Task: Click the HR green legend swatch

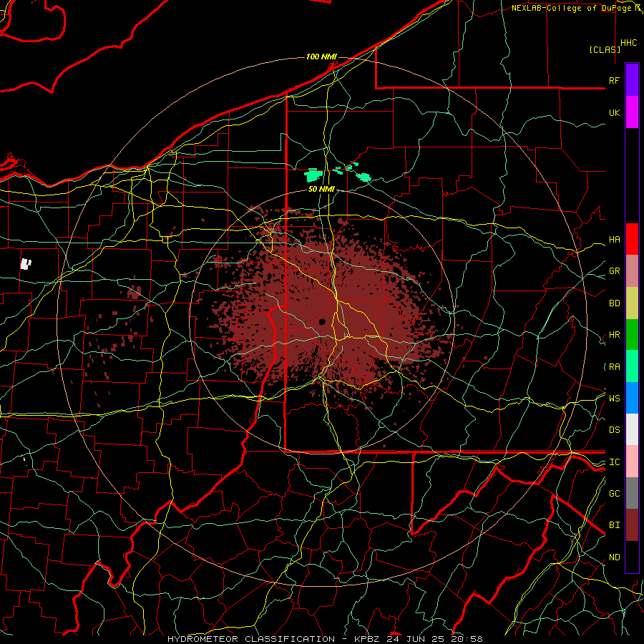Action: pos(632,335)
